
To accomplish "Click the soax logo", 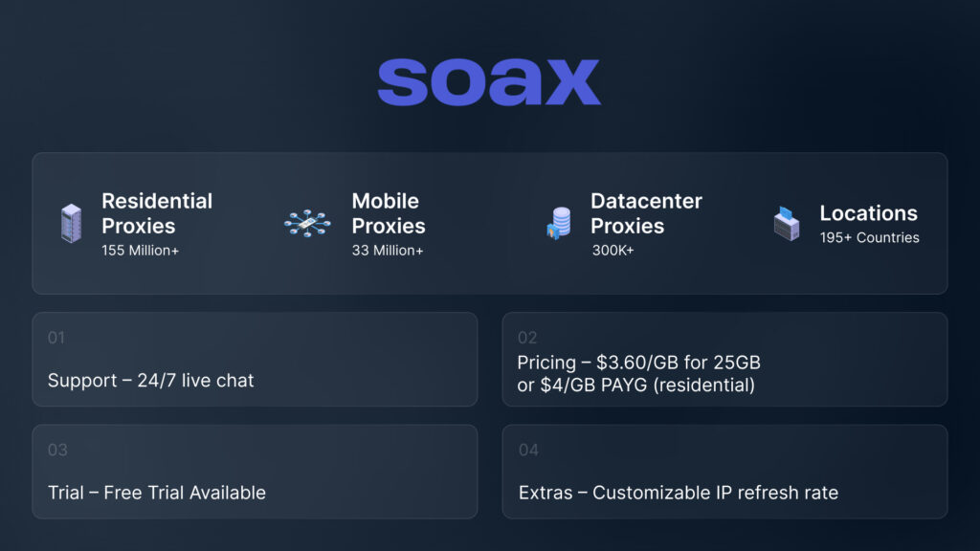I will pyautogui.click(x=489, y=82).
